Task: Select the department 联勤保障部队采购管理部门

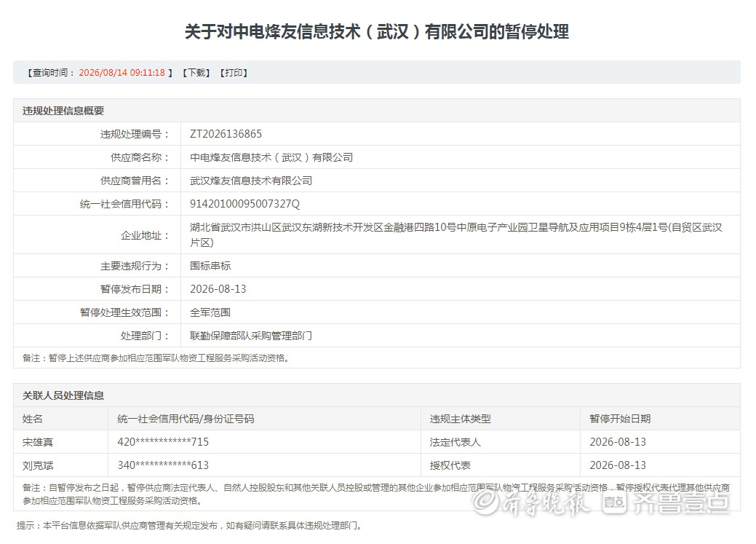Action: [x=251, y=336]
